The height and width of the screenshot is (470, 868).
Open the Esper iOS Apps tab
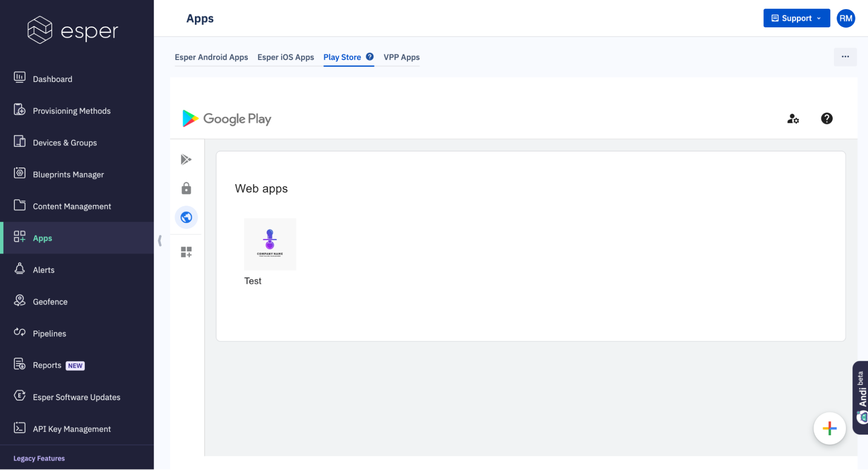[x=285, y=57]
